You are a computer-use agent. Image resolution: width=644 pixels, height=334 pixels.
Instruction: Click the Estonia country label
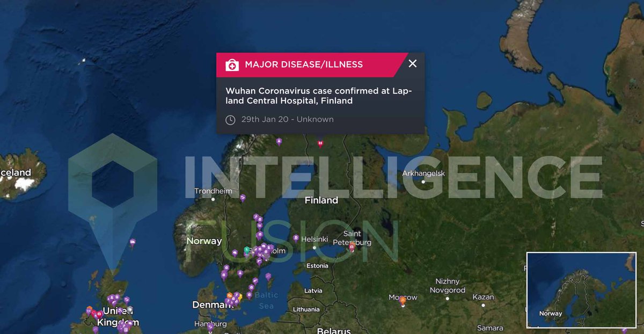(x=317, y=266)
